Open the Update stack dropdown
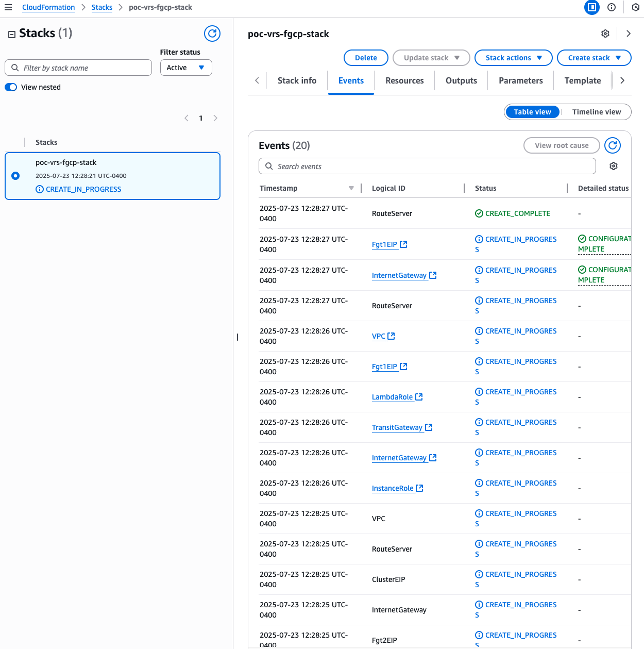644x649 pixels. (x=431, y=58)
